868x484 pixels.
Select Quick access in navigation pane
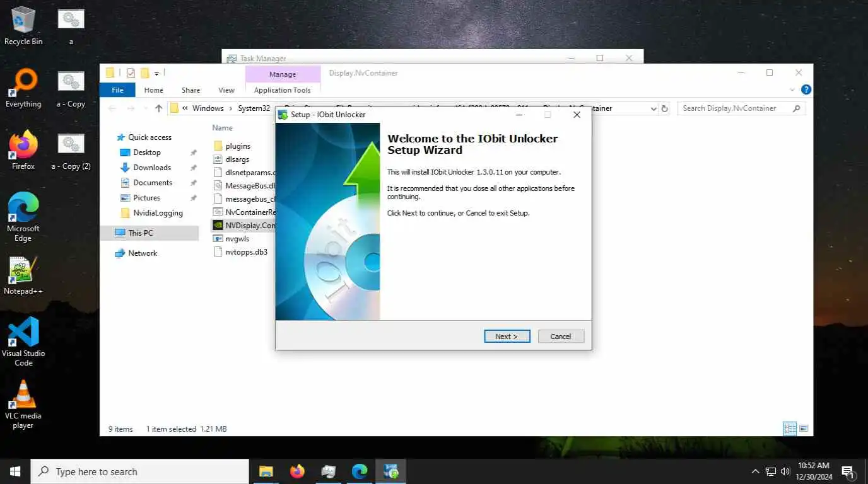150,137
